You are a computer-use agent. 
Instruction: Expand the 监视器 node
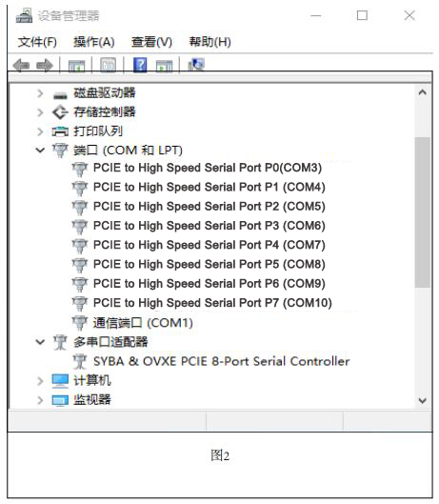(40, 400)
